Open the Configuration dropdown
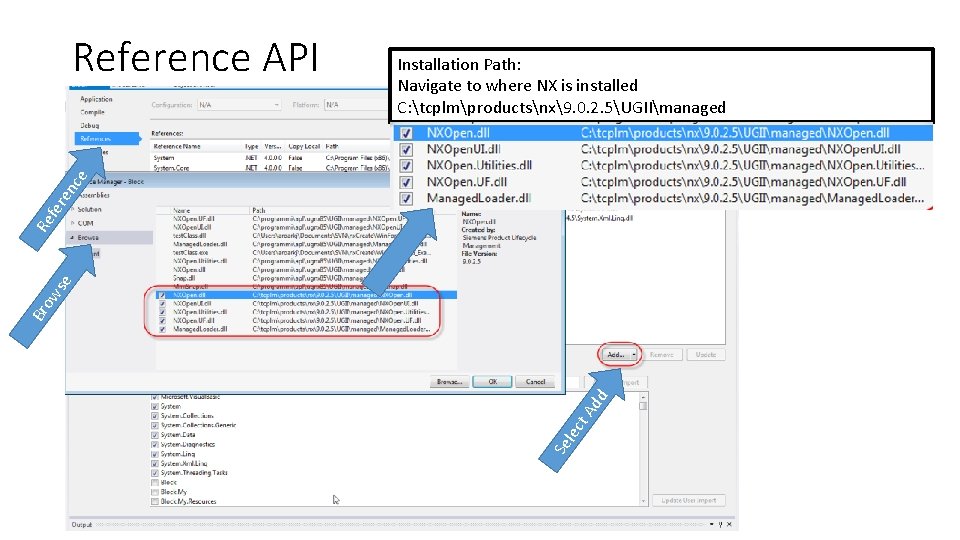 (x=239, y=105)
